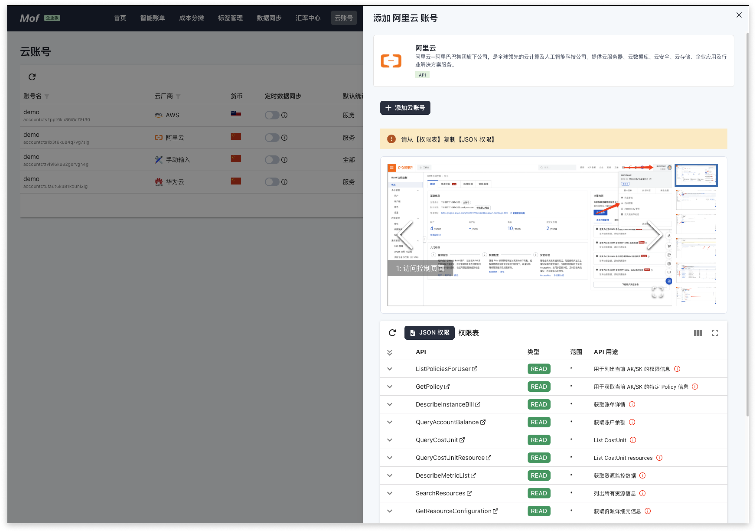756x532 pixels.
Task: Open QueryCostUnit external link icon
Action: (462, 440)
